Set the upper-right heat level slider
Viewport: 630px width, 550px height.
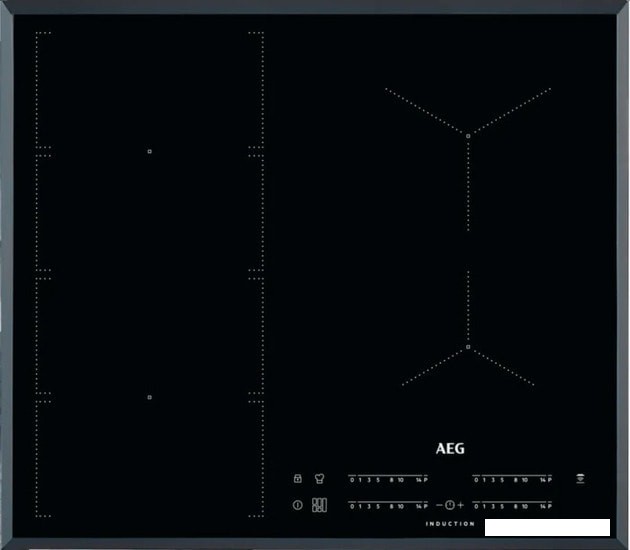(512, 478)
